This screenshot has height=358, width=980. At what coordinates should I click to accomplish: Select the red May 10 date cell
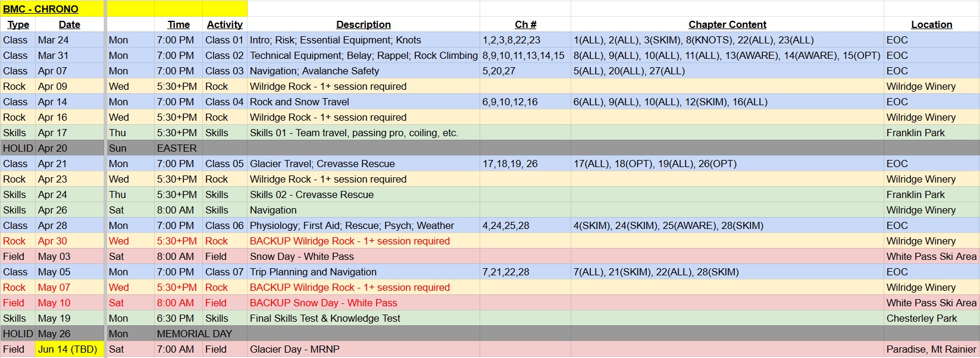[70, 303]
